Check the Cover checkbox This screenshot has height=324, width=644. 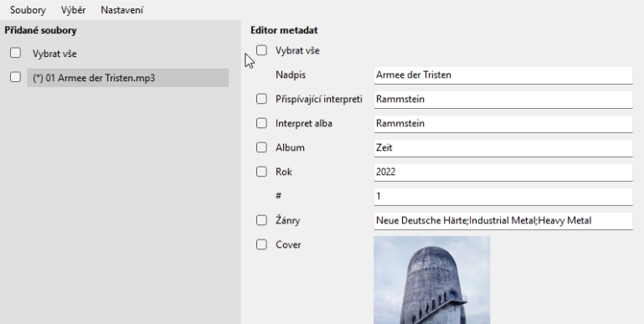pos(261,244)
